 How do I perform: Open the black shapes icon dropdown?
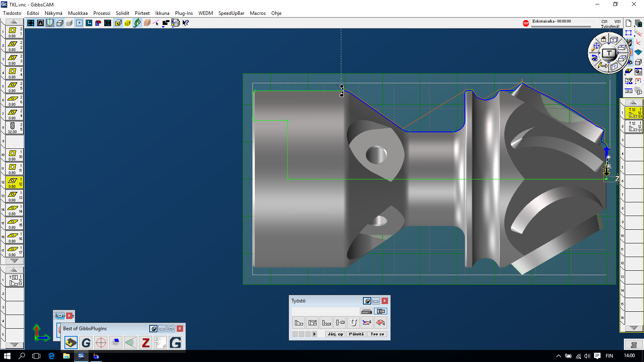click(x=165, y=23)
